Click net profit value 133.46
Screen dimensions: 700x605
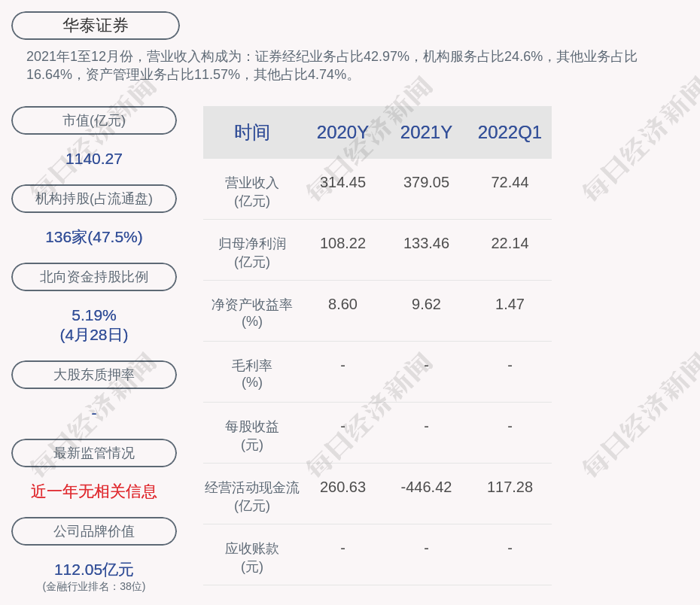426,243
